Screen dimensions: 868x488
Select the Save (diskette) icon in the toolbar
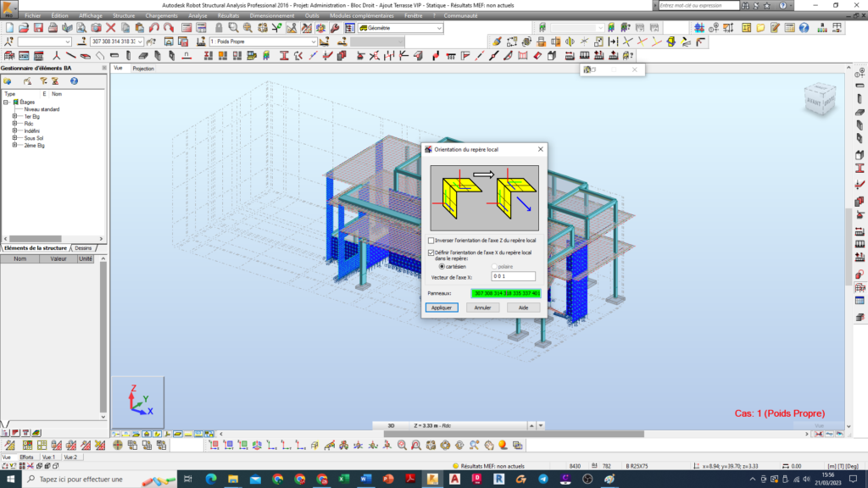pyautogui.click(x=38, y=28)
